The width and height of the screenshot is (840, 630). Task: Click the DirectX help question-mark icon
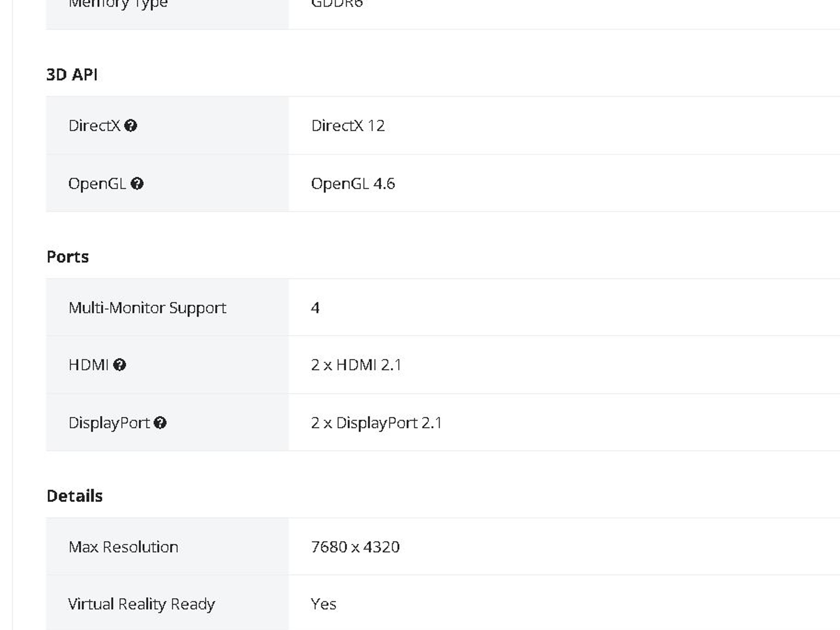(130, 126)
